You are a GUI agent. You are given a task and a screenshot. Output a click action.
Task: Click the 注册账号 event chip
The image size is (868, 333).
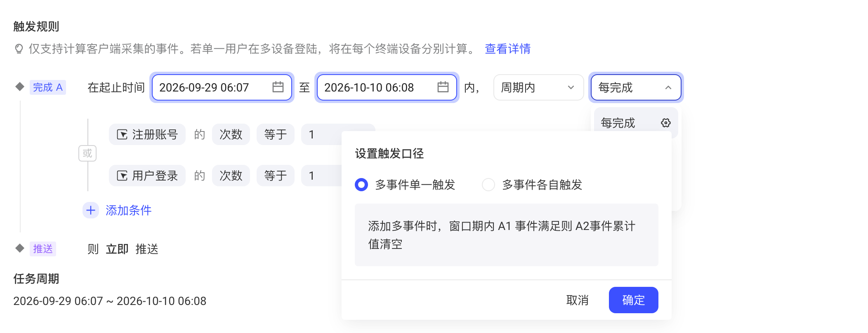tap(147, 134)
